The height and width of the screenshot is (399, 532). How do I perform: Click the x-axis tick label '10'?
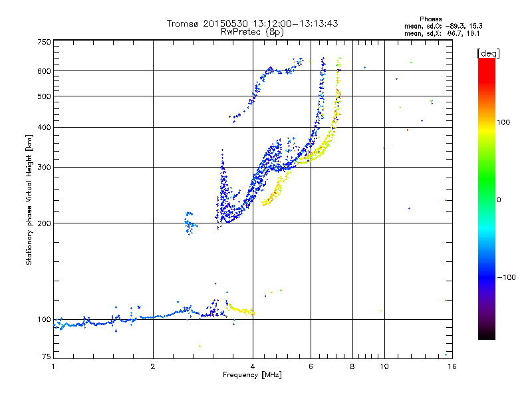pos(384,366)
